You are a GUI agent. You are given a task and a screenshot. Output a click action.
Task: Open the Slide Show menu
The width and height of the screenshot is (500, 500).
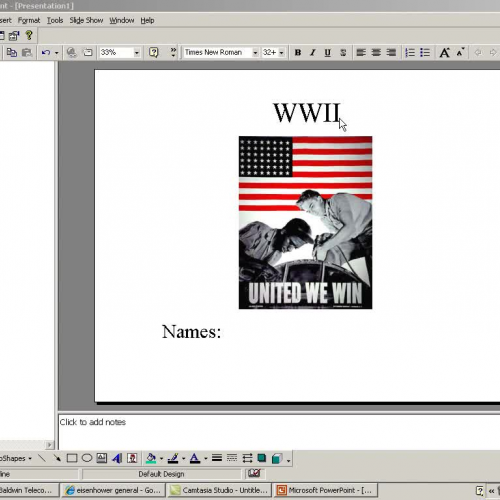(86, 21)
